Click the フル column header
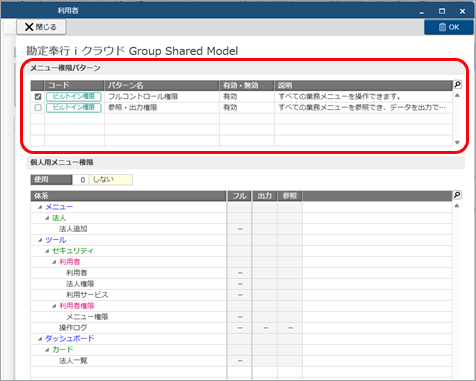 tap(239, 196)
